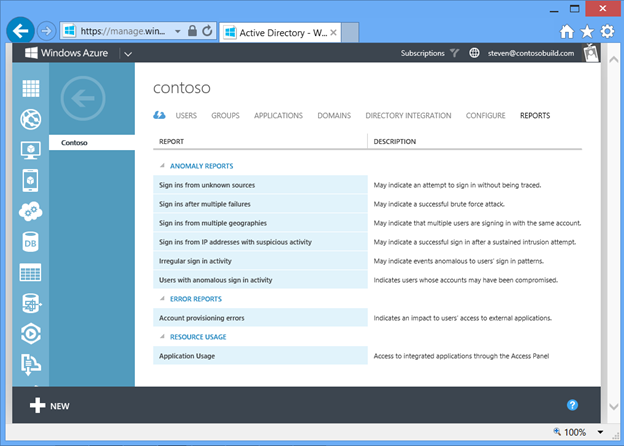Open Sign ins after multiple failures report
Image resolution: width=624 pixels, height=446 pixels.
[x=260, y=204]
